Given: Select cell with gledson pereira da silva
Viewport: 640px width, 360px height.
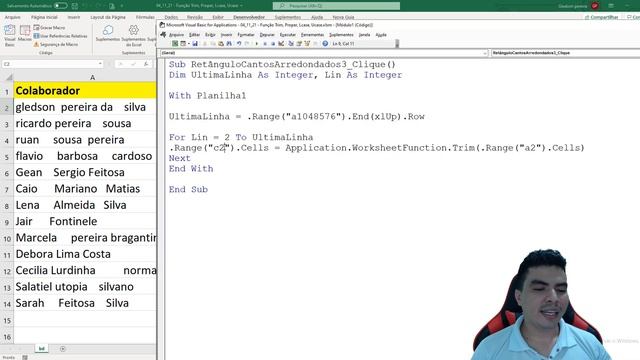Looking at the screenshot, I should (85, 107).
